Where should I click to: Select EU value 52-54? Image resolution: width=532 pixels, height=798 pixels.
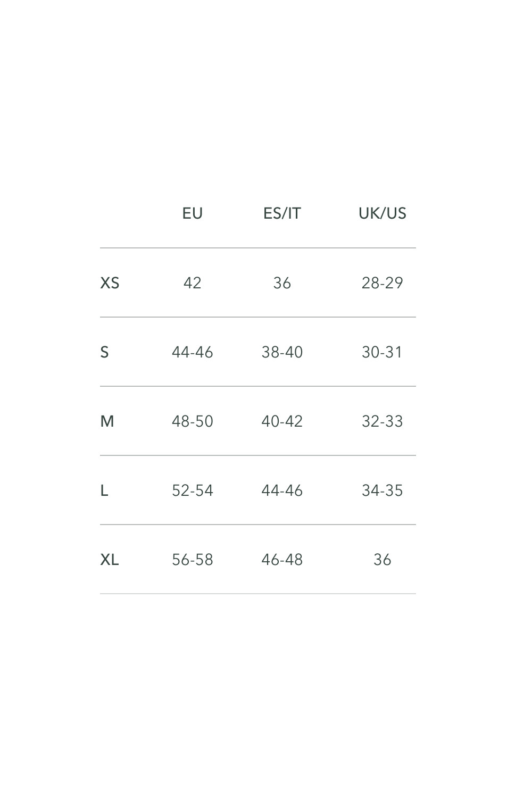[x=192, y=490]
